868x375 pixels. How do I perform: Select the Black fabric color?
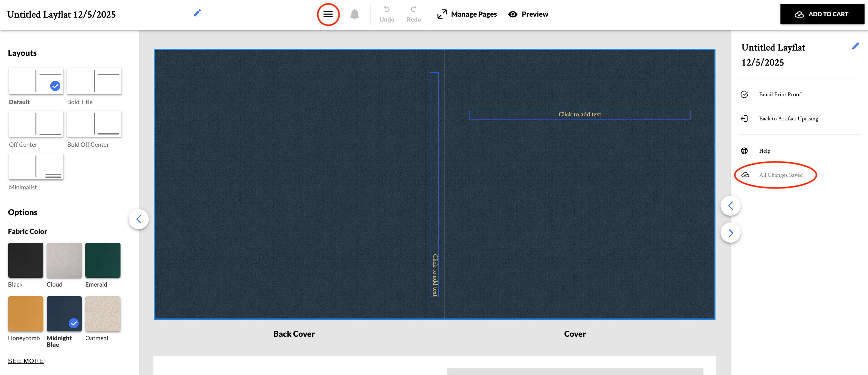[x=26, y=260]
